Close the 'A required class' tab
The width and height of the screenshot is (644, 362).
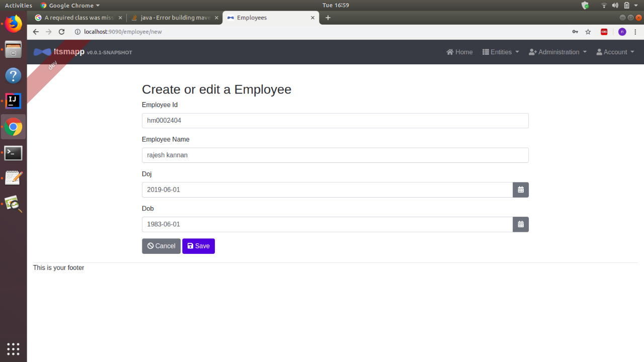pyautogui.click(x=120, y=18)
